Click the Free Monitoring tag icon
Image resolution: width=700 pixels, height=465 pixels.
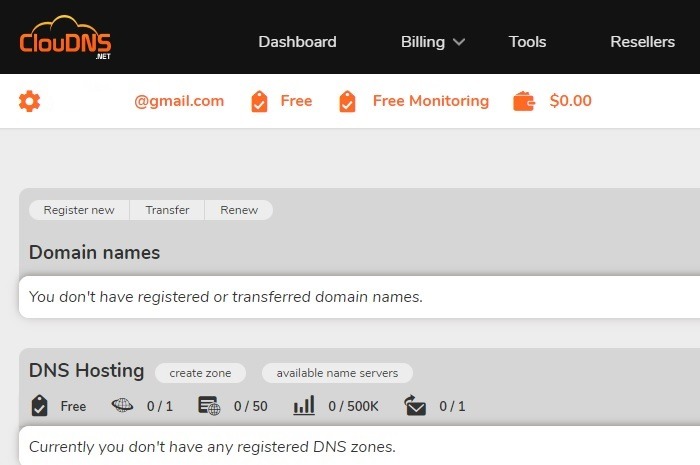click(347, 101)
